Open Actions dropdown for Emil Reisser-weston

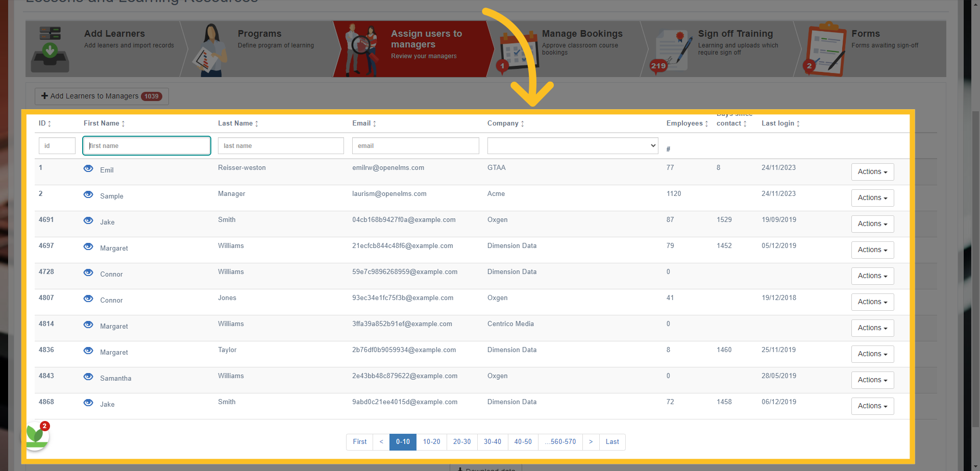(872, 172)
